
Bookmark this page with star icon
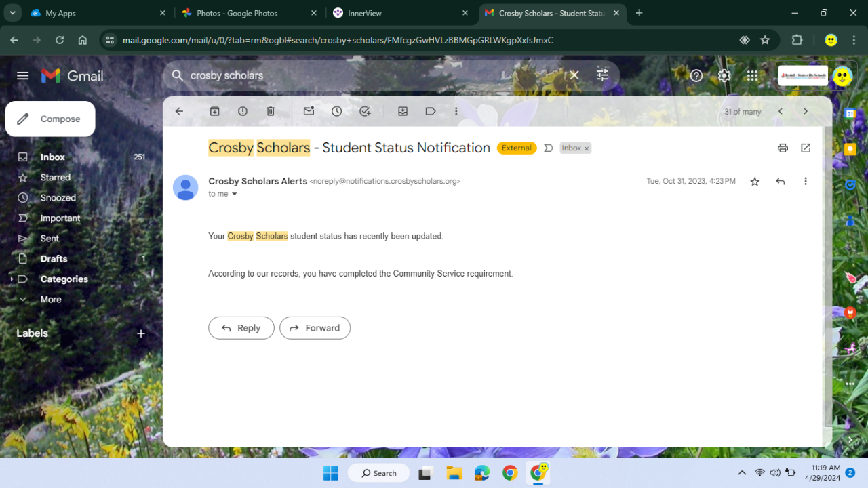coord(765,40)
